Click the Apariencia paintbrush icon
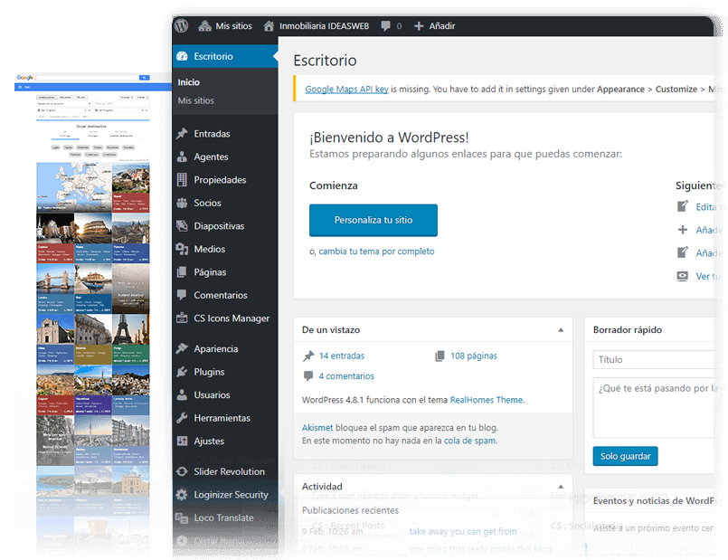 click(182, 348)
